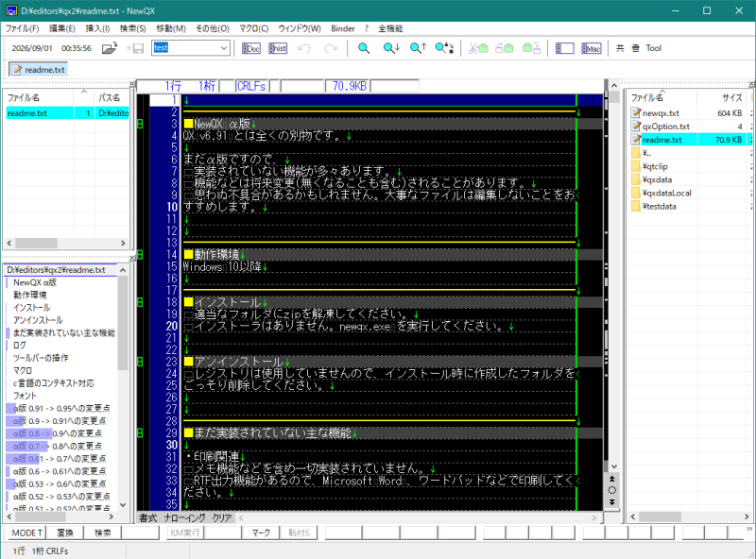
Task: Click the jump-to-top double arrow below scrollbar
Action: point(612,479)
